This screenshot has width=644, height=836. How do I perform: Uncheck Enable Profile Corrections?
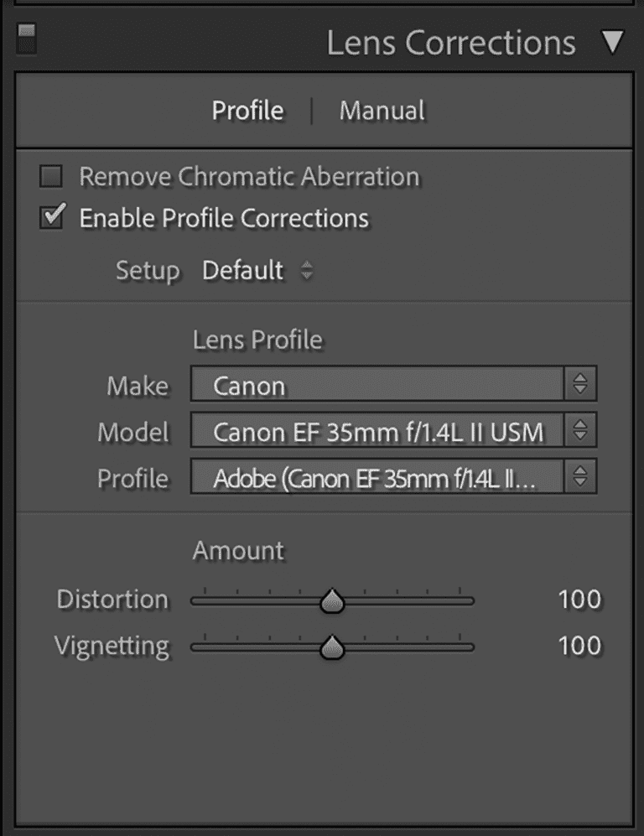[x=52, y=216]
